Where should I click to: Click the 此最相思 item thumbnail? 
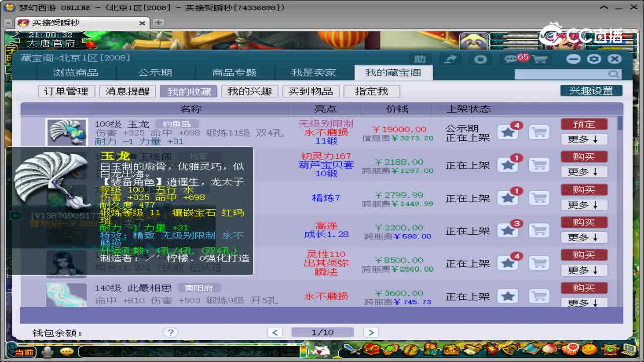pos(66,295)
